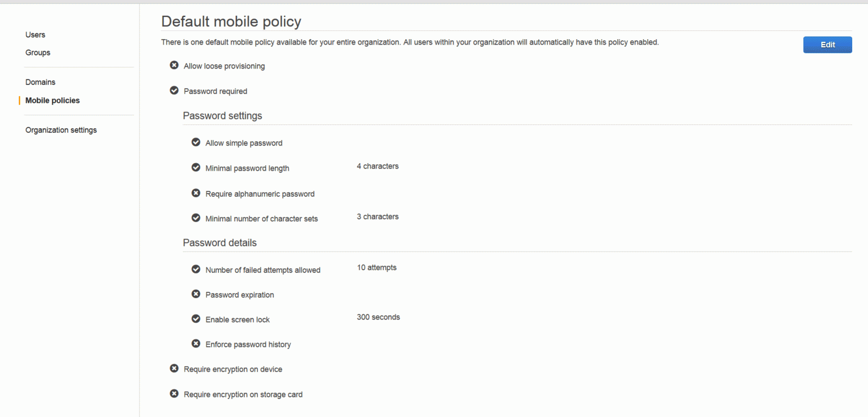868x417 pixels.
Task: Click the cross icon for Require encryption on storage card
Action: point(174,394)
